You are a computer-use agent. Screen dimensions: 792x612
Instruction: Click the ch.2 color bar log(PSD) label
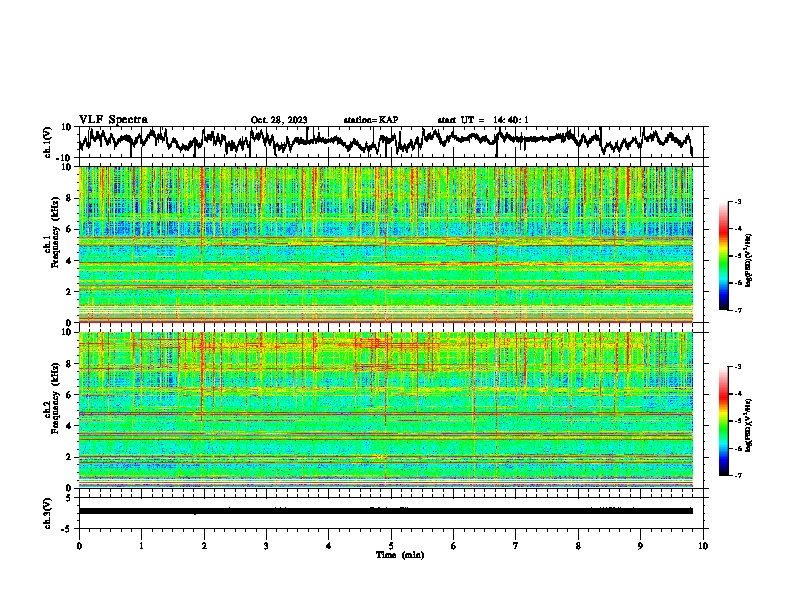click(749, 425)
